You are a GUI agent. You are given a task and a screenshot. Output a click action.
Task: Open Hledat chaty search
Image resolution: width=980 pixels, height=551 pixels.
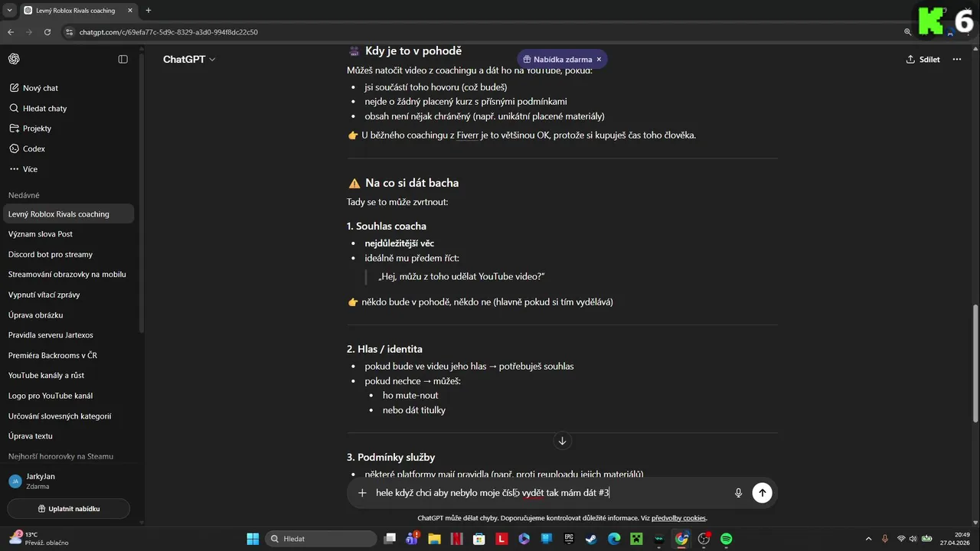(69, 109)
